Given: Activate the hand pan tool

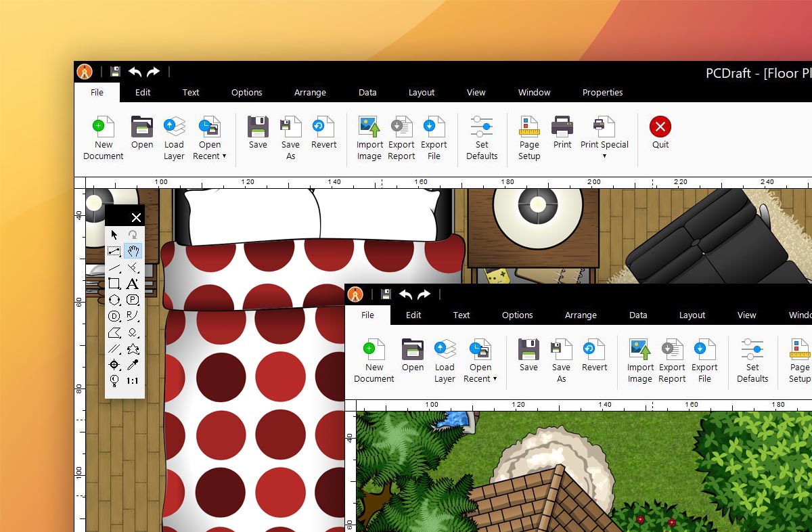Looking at the screenshot, I should pos(133,251).
